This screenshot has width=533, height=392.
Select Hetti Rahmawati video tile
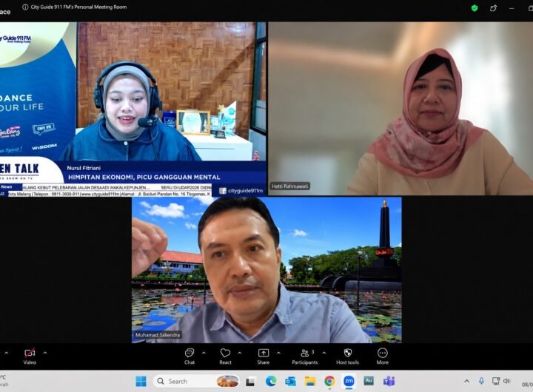click(x=400, y=109)
